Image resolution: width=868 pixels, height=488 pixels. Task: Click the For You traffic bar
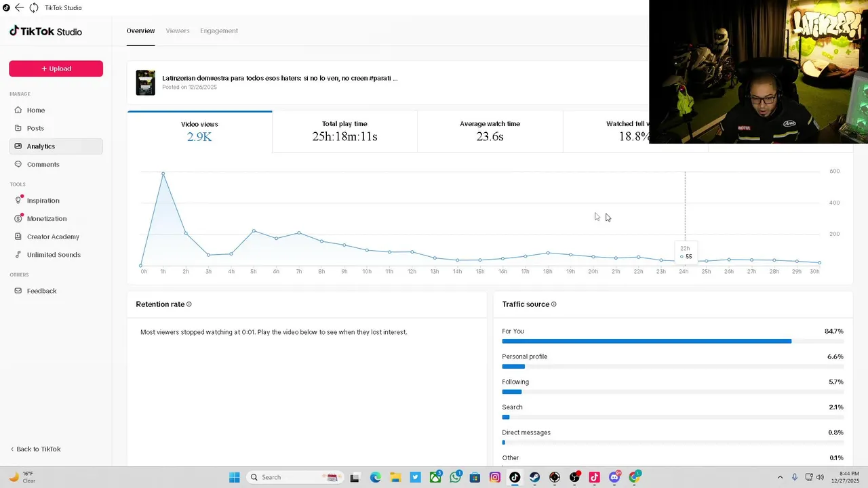click(673, 341)
